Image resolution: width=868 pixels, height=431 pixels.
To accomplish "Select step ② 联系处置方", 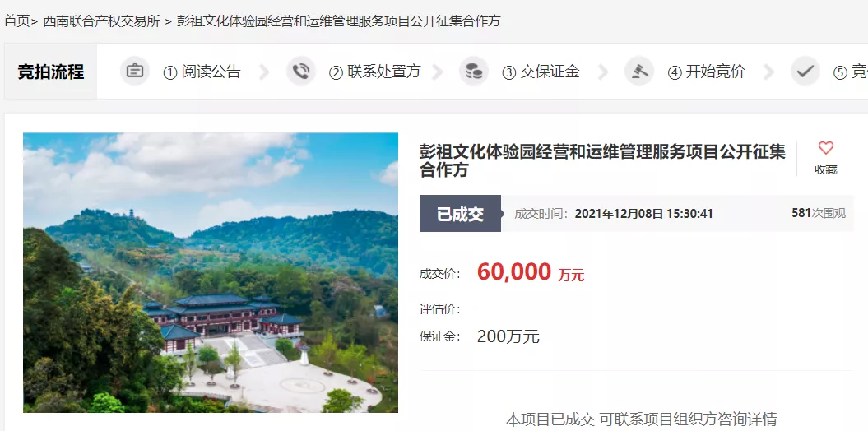I will pyautogui.click(x=375, y=72).
